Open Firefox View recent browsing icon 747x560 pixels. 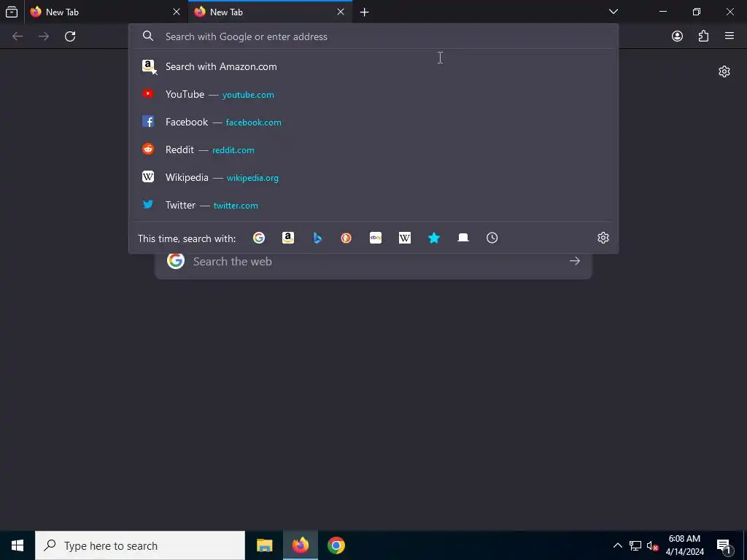pyautogui.click(x=12, y=12)
